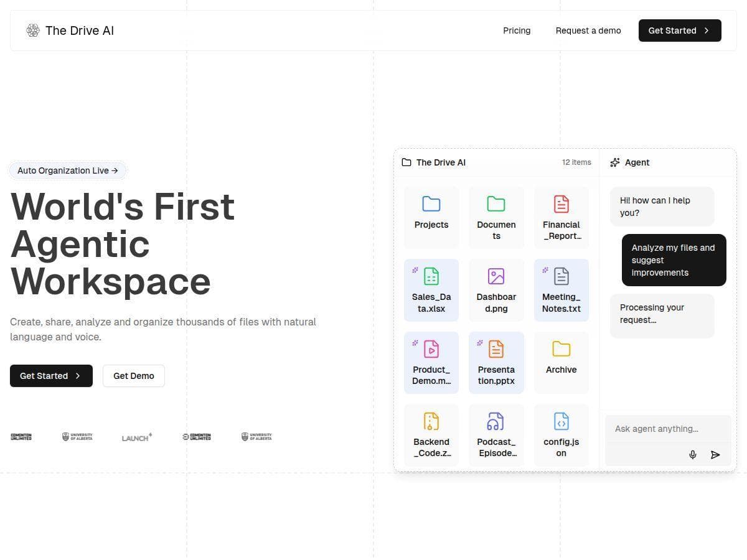Viewport: 747px width, 560px height.
Task: Click the Agent sparkle icon
Action: click(615, 162)
